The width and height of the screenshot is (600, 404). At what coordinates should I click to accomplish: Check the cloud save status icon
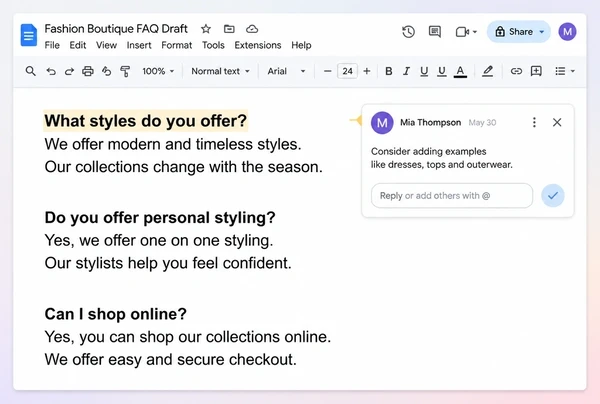tap(252, 29)
